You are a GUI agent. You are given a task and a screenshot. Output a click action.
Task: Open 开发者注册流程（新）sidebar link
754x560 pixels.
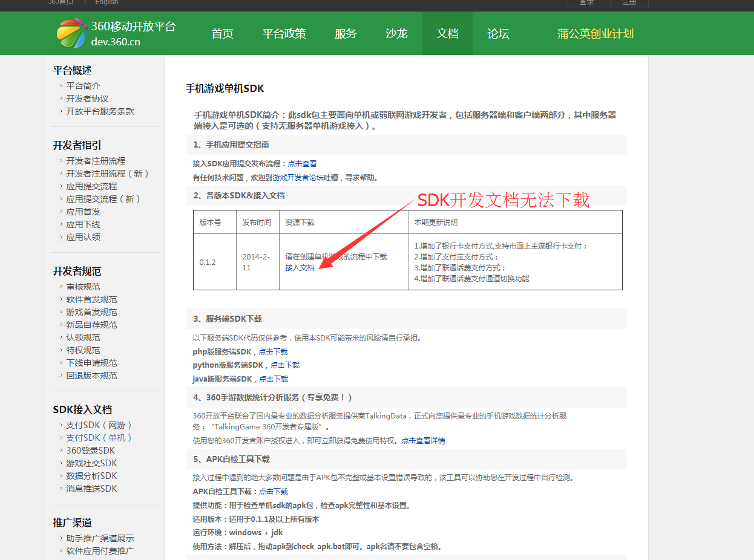[108, 174]
